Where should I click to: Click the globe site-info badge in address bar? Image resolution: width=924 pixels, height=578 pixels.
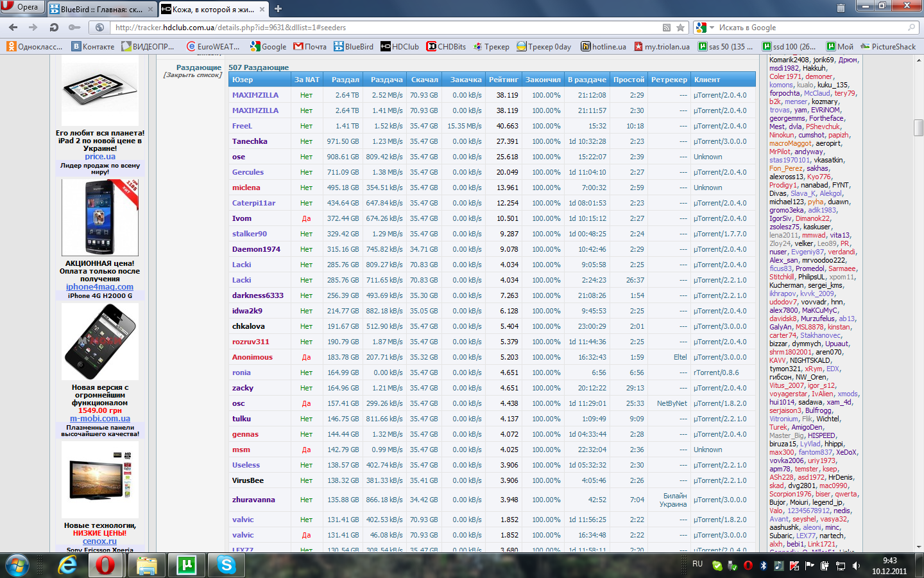pyautogui.click(x=99, y=28)
